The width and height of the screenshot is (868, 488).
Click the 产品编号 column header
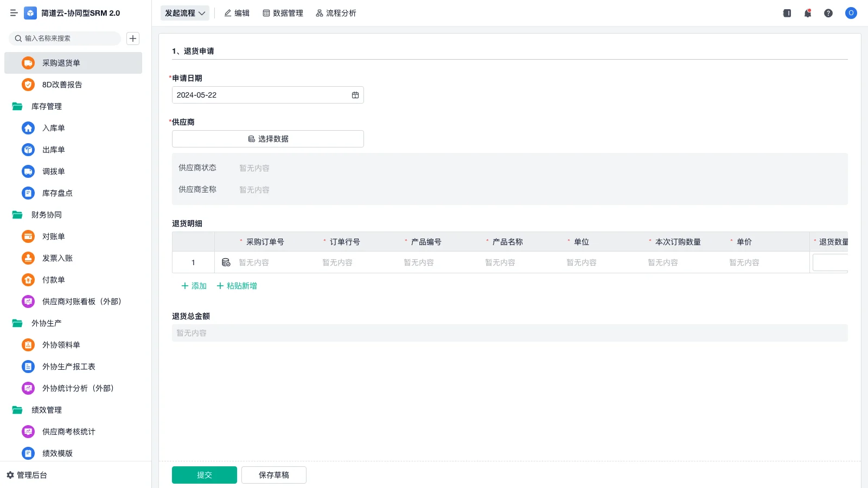point(426,242)
